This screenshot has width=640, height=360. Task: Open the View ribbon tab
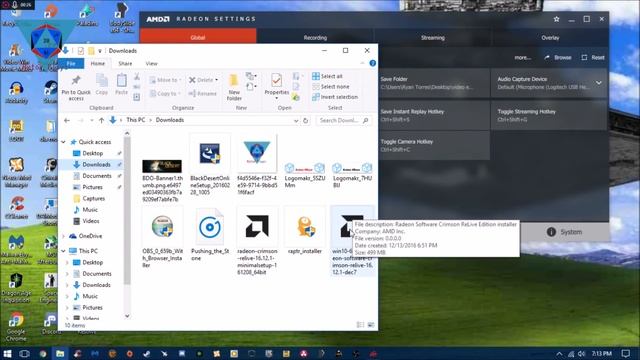151,64
